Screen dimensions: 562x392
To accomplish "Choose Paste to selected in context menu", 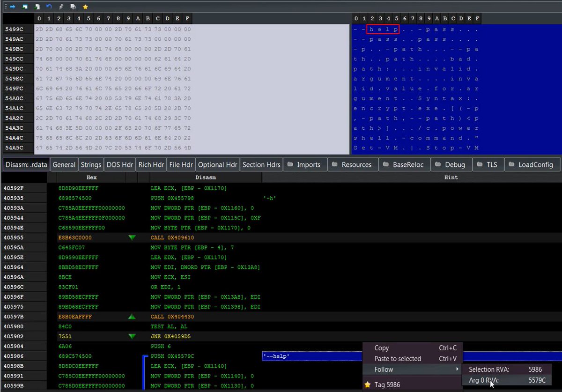I will pyautogui.click(x=413, y=359).
